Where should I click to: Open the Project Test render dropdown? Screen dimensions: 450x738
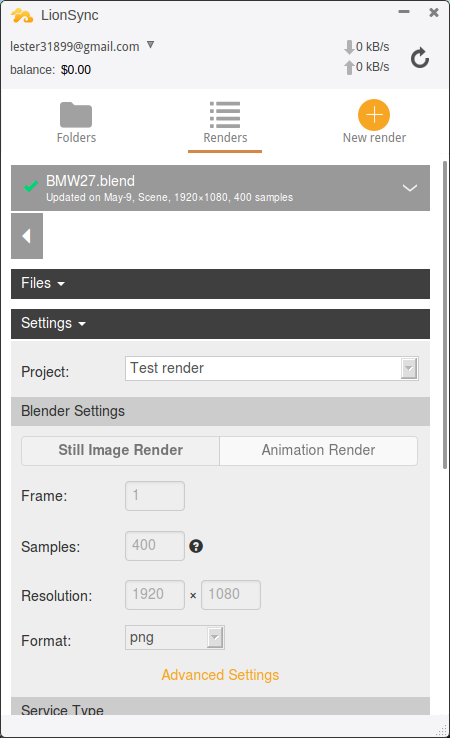pyautogui.click(x=272, y=368)
